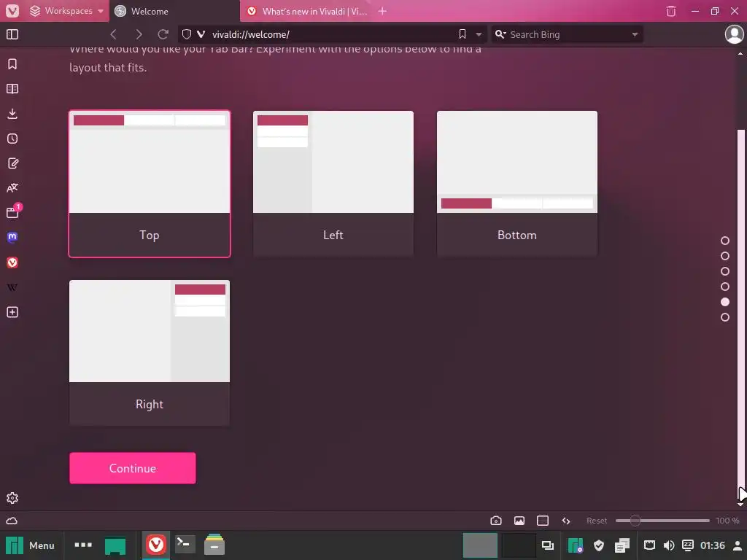This screenshot has width=747, height=560.
Task: Open the file manager taskbar icon
Action: click(x=214, y=545)
